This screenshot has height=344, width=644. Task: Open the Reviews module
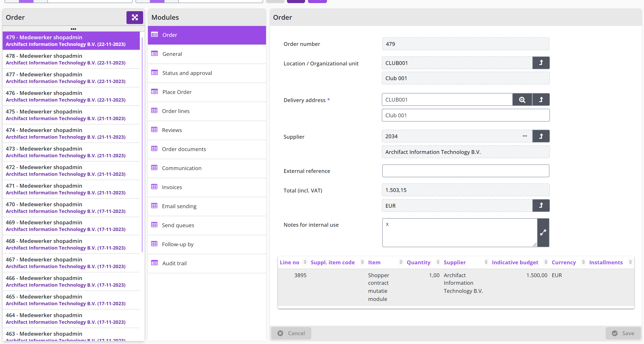(x=207, y=130)
